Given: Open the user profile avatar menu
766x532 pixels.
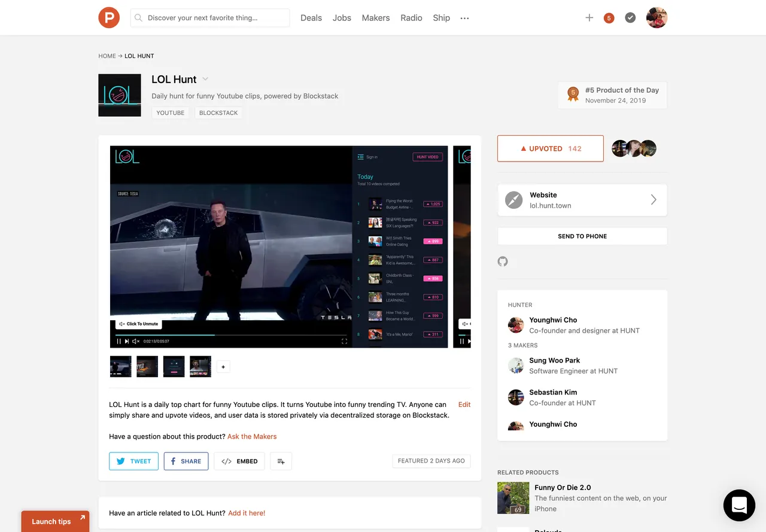Looking at the screenshot, I should point(656,18).
